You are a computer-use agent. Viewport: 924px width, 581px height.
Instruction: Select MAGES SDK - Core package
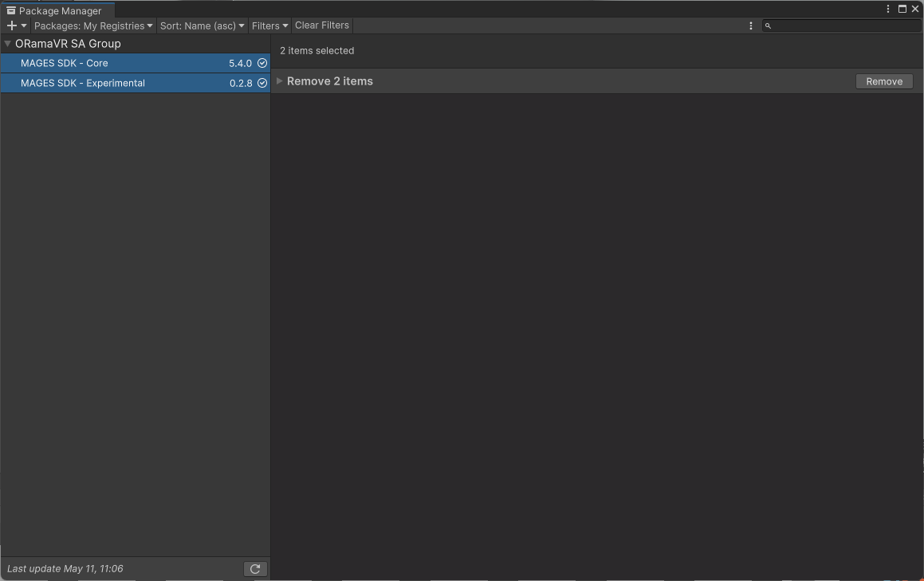[136, 63]
